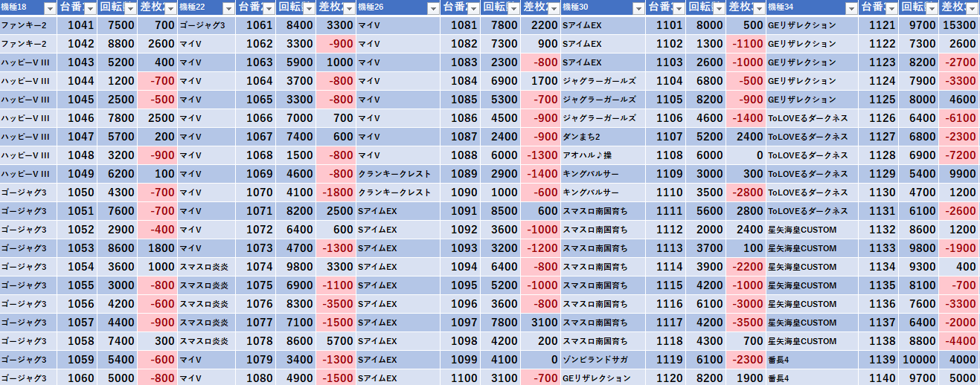This screenshot has height=385, width=980.
Task: Select the 台番 cell 1081
Action: (x=461, y=25)
